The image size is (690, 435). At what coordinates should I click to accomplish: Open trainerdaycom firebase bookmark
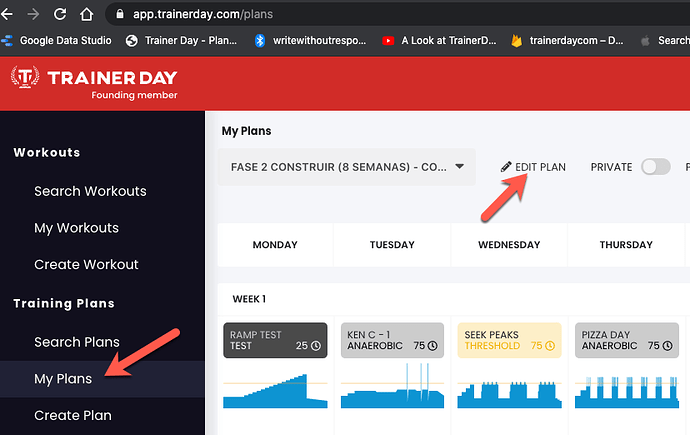(567, 40)
